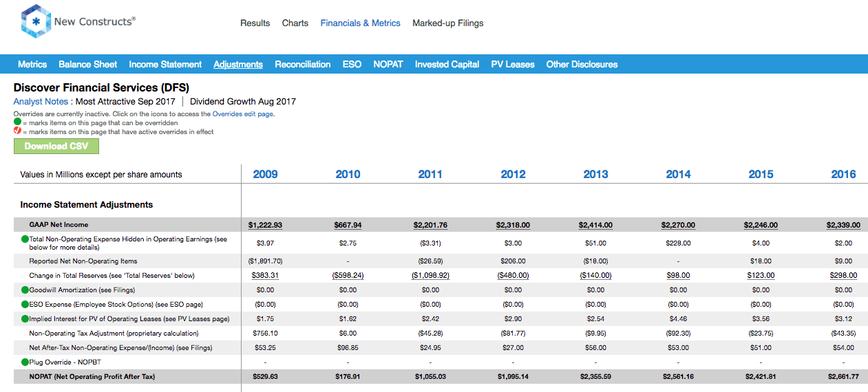Click the 2011 year column header
Image resolution: width=868 pixels, height=392 pixels.
[430, 174]
